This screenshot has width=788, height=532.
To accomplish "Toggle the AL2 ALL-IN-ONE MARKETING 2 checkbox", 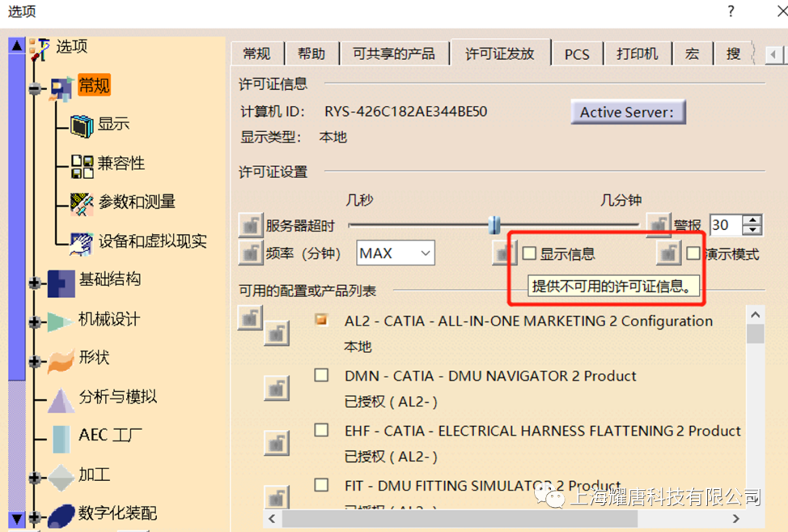I will tap(321, 320).
